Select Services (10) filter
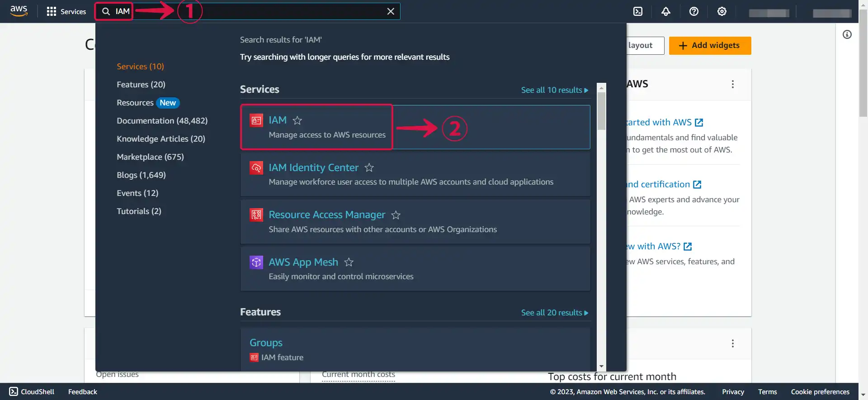 tap(140, 67)
